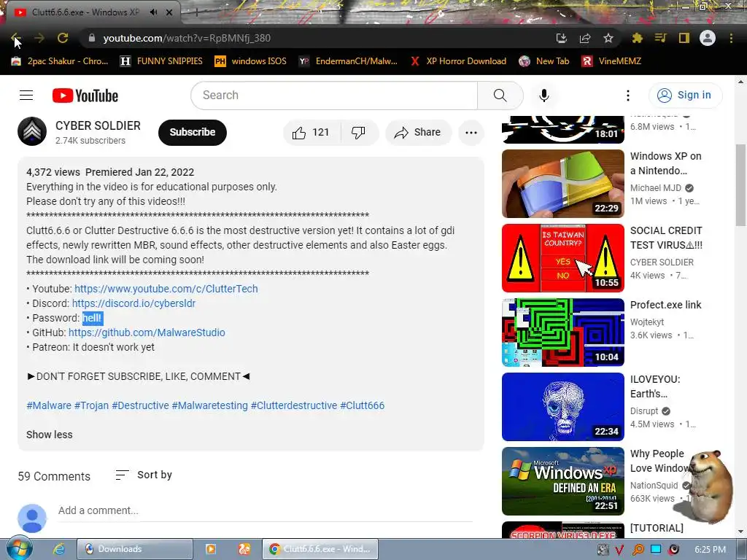Image resolution: width=747 pixels, height=560 pixels.
Task: Click the magnifier search button
Action: tap(500, 96)
